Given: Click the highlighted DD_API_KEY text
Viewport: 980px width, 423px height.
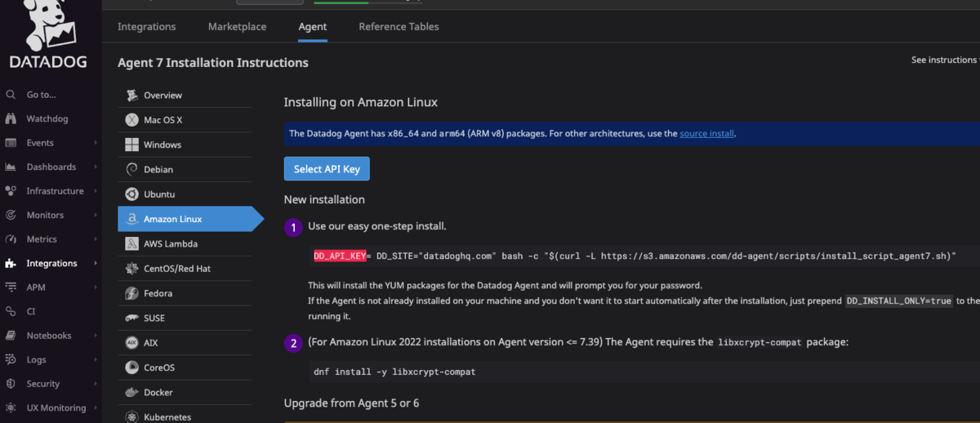Looking at the screenshot, I should coord(340,256).
